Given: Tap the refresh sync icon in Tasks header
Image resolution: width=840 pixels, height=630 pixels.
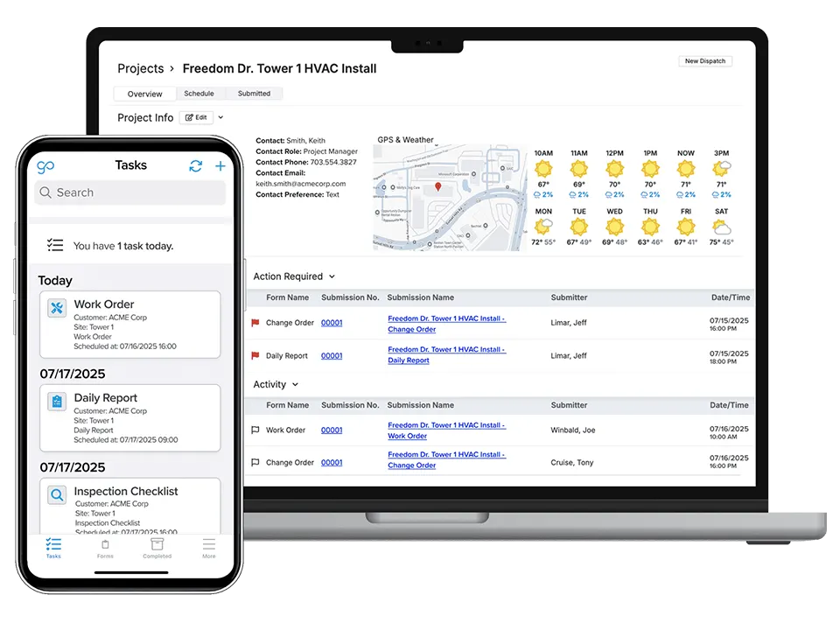Looking at the screenshot, I should coord(195,166).
